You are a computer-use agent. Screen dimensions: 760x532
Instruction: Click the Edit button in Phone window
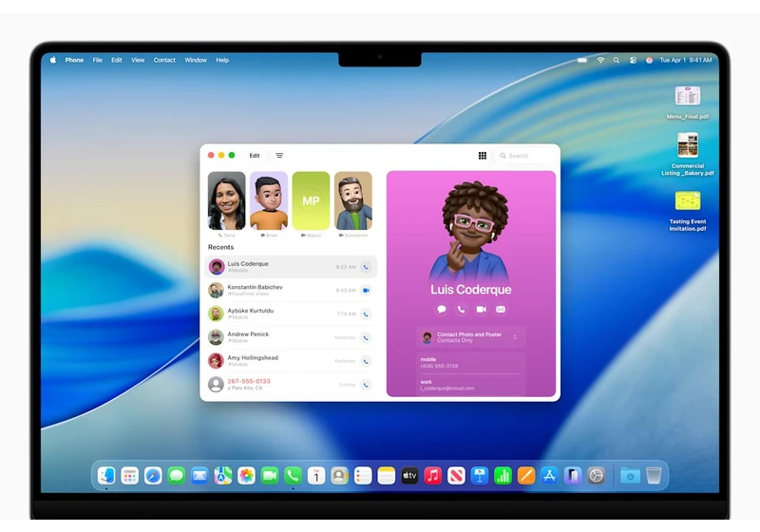click(x=255, y=156)
